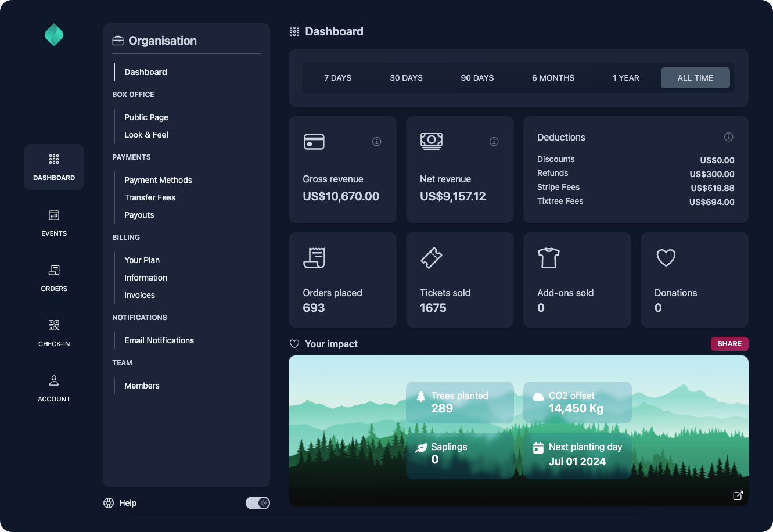Click the Gross revenue info icon

[x=377, y=142]
